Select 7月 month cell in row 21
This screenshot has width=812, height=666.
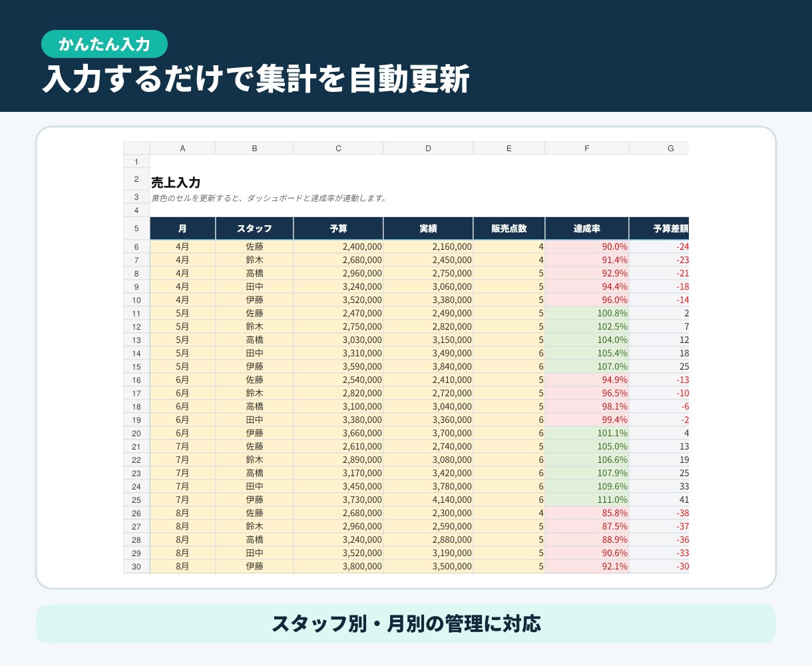pos(182,446)
